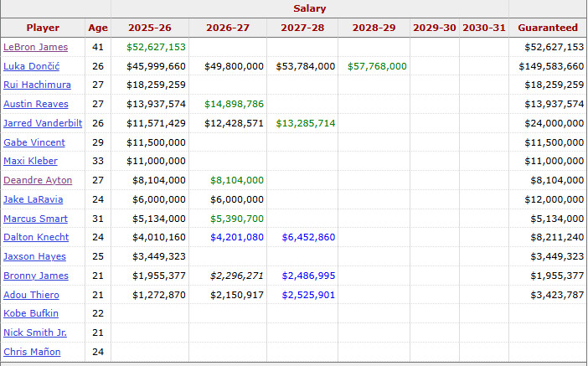This screenshot has height=366, width=588.
Task: Click the $49,800,000 salary cell
Action: (x=234, y=66)
